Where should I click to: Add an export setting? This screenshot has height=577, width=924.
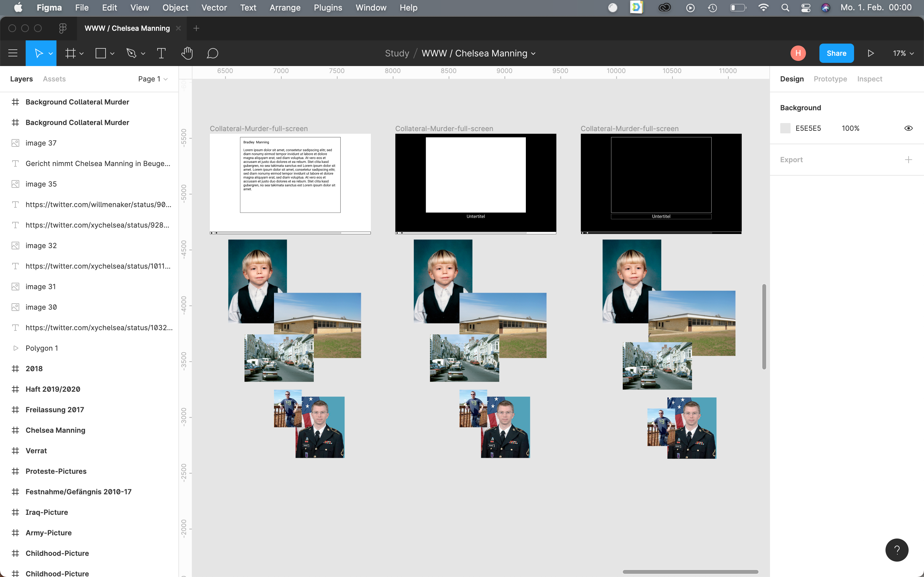click(908, 160)
